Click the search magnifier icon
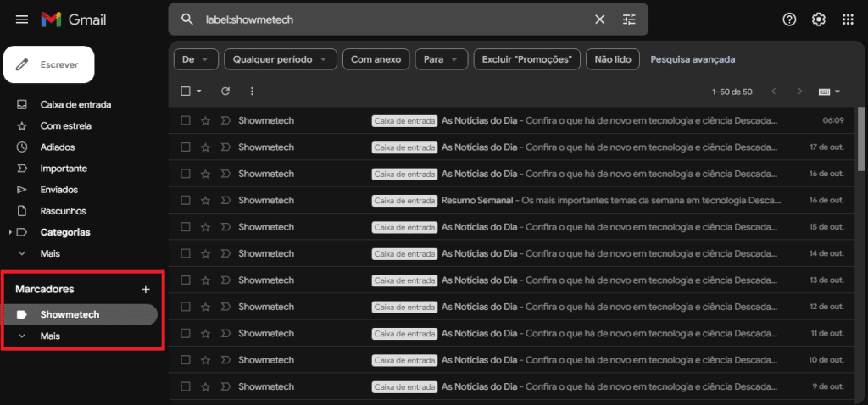This screenshot has width=868, height=405. (x=187, y=20)
